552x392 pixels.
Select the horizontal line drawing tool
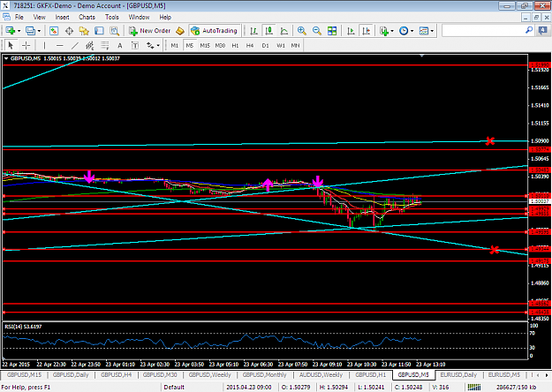point(59,45)
